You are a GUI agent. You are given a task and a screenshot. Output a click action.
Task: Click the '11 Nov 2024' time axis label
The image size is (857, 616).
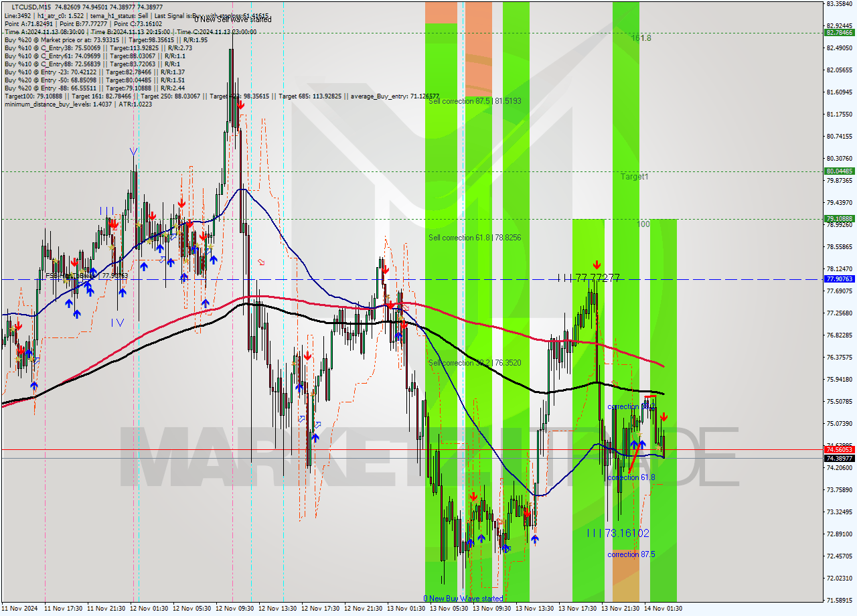click(19, 609)
